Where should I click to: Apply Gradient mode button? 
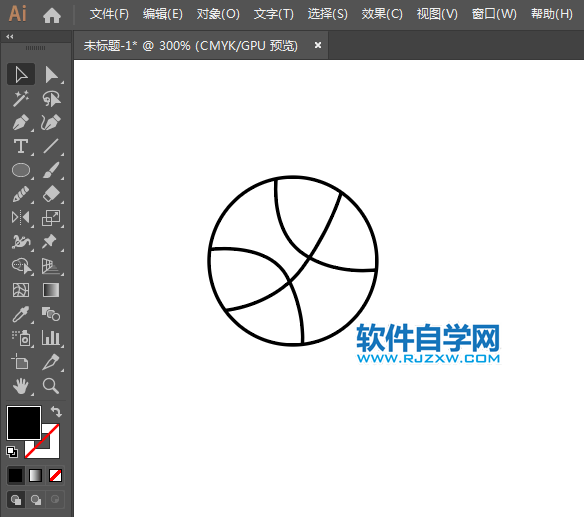click(35, 476)
